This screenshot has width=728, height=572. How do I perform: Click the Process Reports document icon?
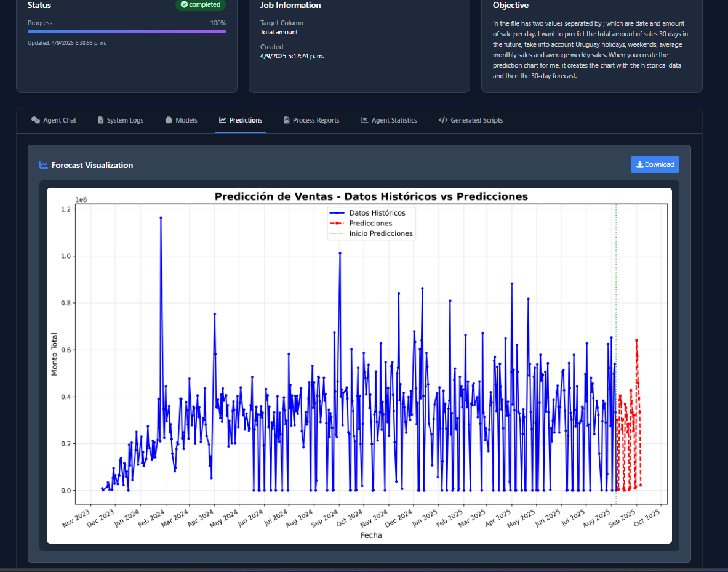tap(287, 120)
